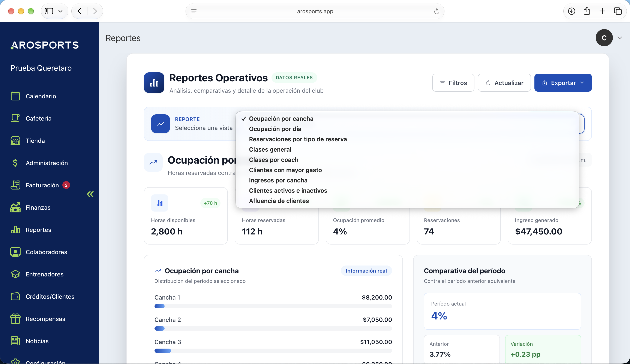Open the Exportar dropdown

click(563, 83)
